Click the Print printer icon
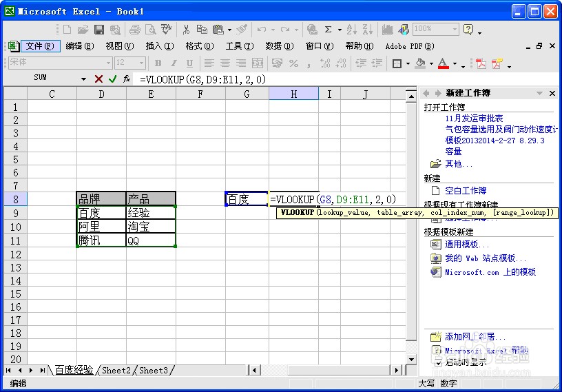This screenshot has height=392, width=562. click(x=135, y=30)
